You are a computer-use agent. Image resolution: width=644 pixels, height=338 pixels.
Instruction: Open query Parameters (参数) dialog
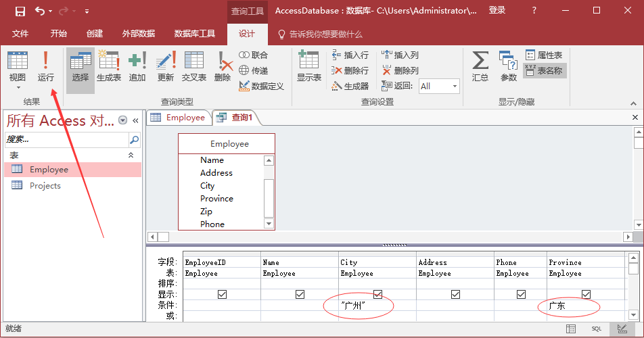click(x=508, y=67)
